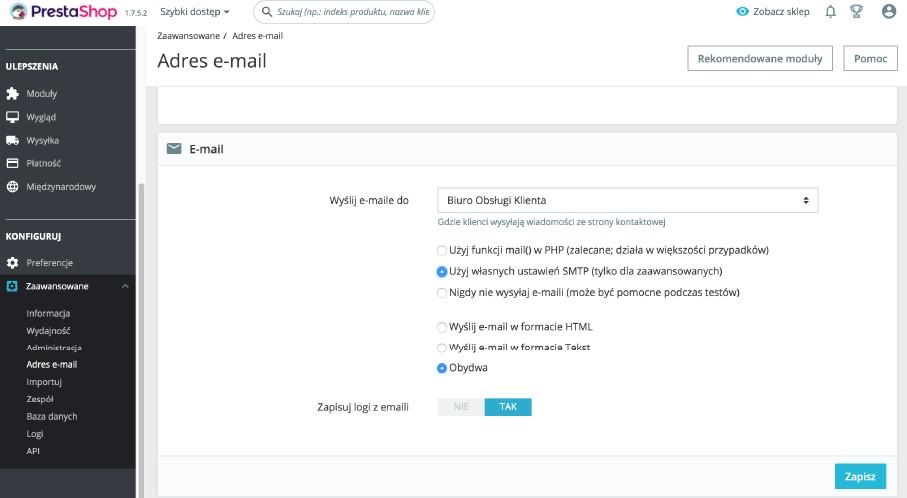Open Wydajność submenu item
Screen dimensions: 907x498
point(48,331)
